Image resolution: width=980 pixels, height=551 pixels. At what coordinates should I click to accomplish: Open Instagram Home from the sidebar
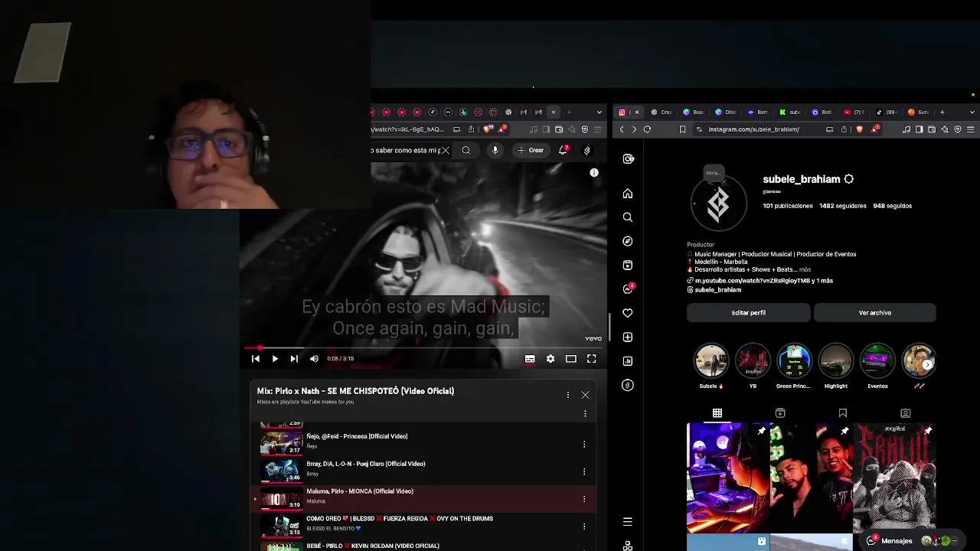click(x=628, y=194)
